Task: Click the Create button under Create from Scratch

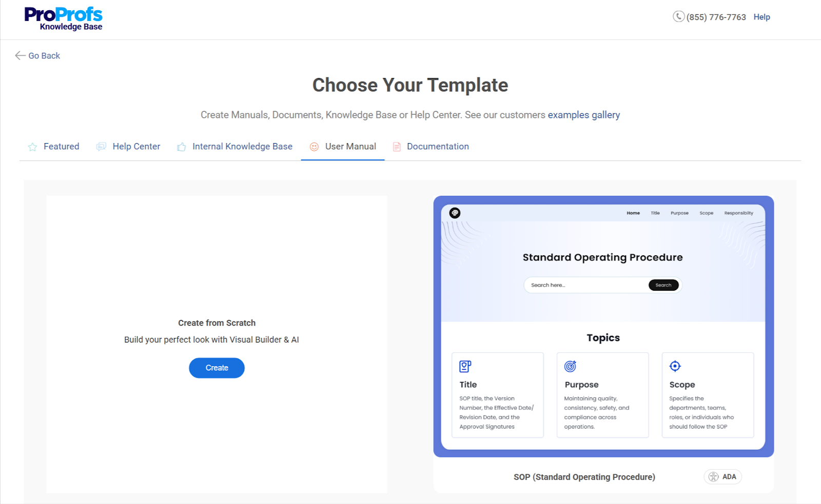Action: pyautogui.click(x=217, y=368)
